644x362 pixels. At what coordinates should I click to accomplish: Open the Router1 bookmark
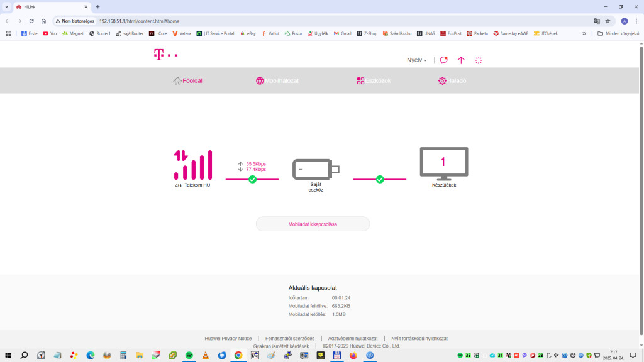click(x=100, y=34)
